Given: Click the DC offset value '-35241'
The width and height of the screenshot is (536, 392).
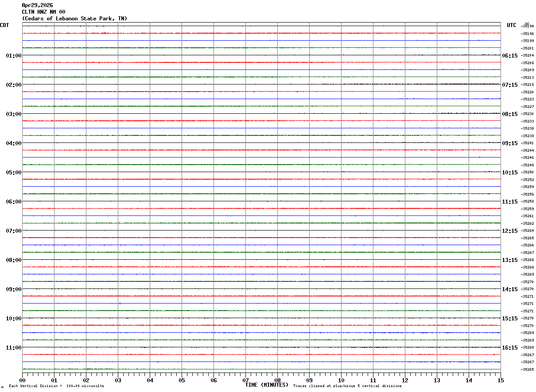Looking at the screenshot, I should tap(527, 143).
